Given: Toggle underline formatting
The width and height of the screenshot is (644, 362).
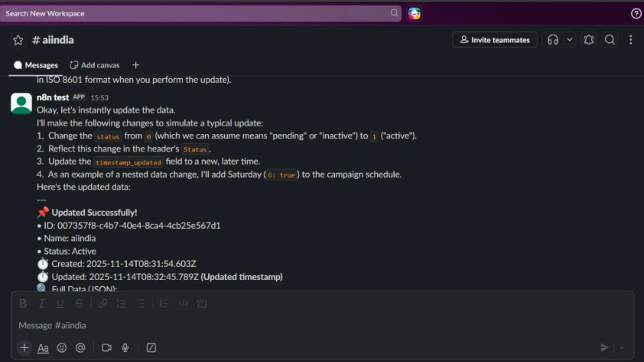Looking at the screenshot, I should coord(60,304).
